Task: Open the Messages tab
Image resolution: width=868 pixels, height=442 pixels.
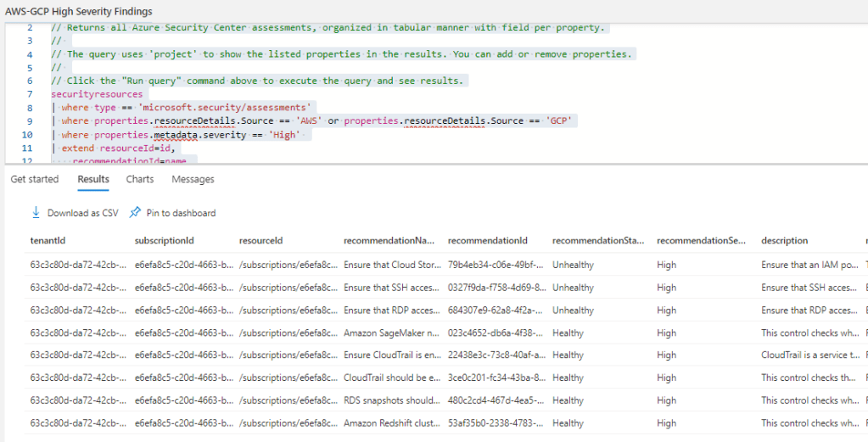Action: [193, 179]
